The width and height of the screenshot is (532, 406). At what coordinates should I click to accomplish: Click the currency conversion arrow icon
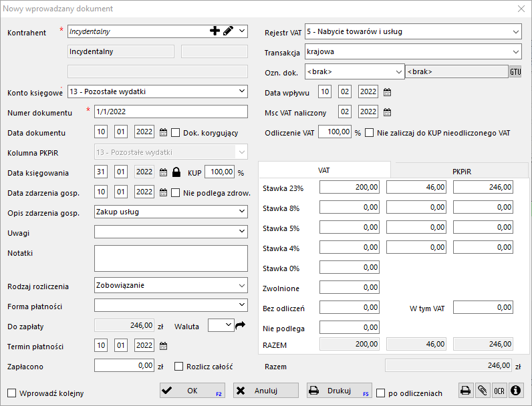tap(240, 325)
